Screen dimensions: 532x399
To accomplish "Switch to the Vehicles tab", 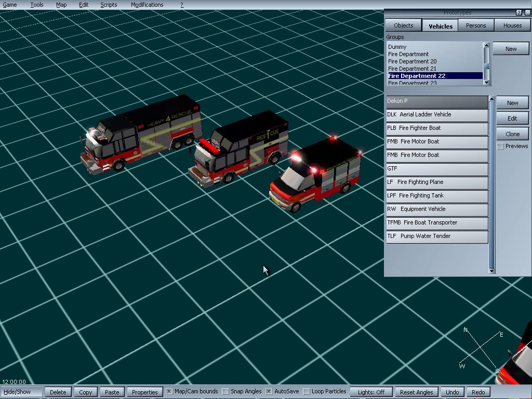I will click(441, 26).
